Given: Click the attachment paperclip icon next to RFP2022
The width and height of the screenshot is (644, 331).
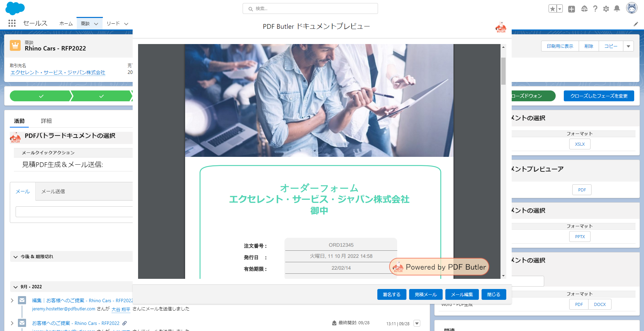Looking at the screenshot, I should pos(125,323).
